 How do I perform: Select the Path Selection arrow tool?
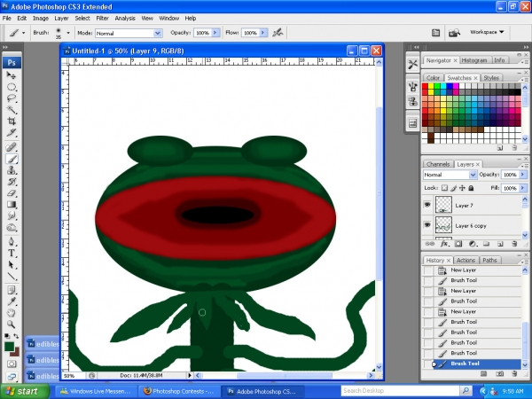pos(12,264)
